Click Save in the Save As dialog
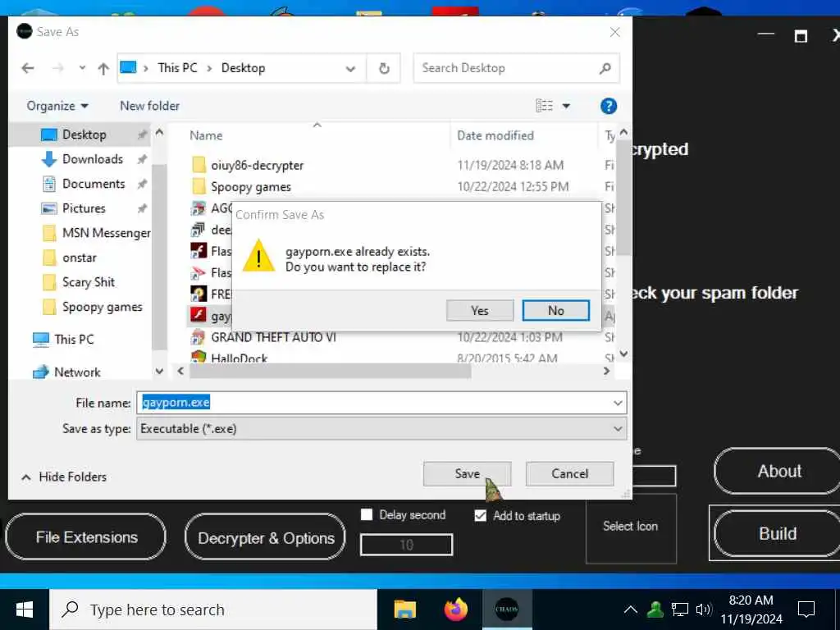The width and height of the screenshot is (840, 630). click(467, 473)
